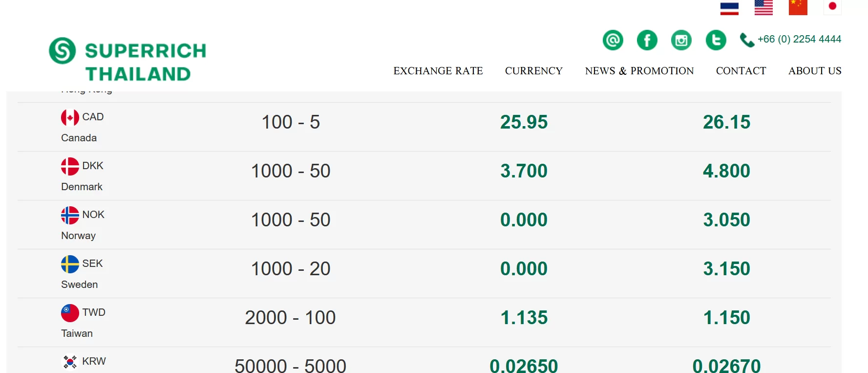868x373 pixels.
Task: Select the United States flag language option
Action: point(763,8)
